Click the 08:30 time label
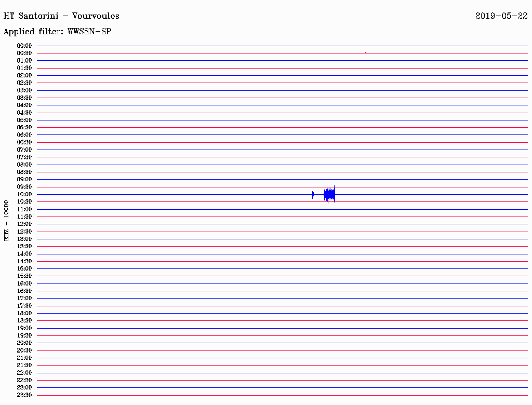The image size is (532, 405). [24, 172]
